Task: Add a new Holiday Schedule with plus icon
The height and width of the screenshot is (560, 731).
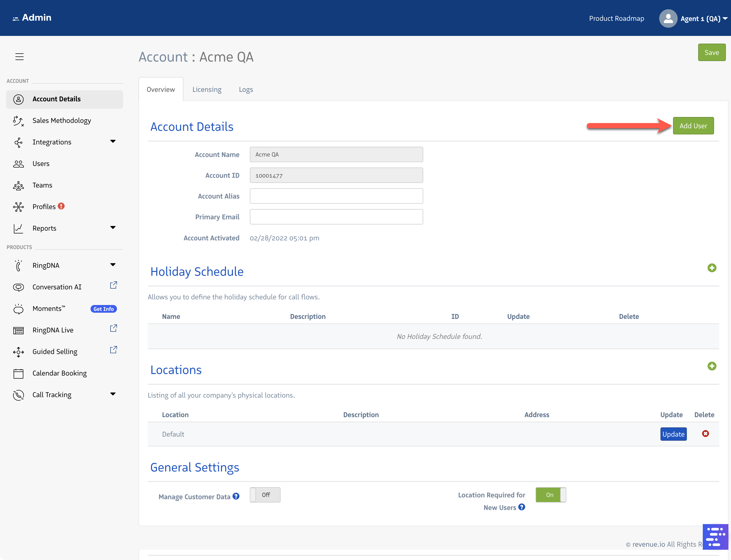Action: tap(712, 268)
